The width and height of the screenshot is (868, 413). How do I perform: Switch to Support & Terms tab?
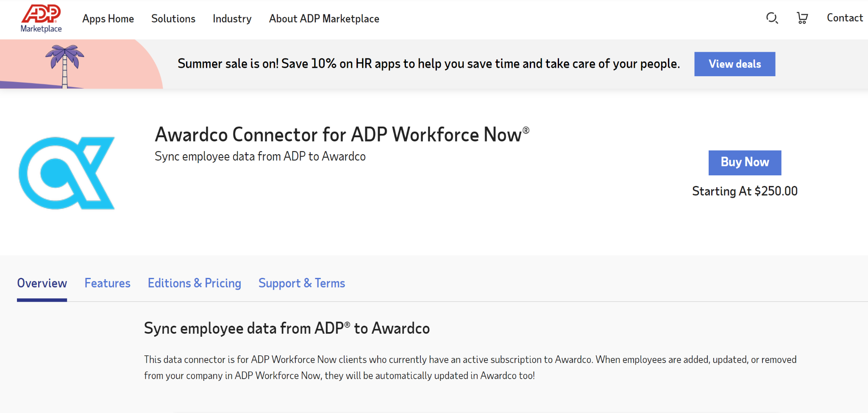[x=301, y=283]
